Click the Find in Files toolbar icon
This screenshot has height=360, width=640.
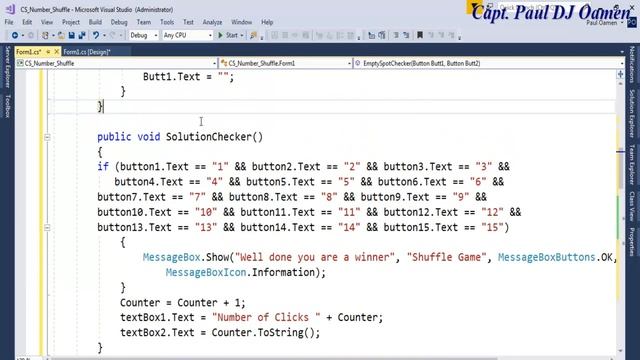point(253,36)
